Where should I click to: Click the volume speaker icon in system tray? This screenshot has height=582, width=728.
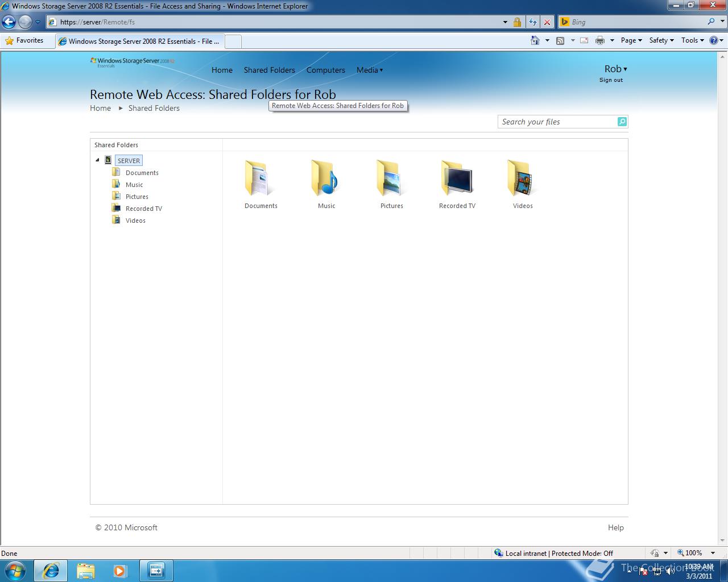click(671, 571)
